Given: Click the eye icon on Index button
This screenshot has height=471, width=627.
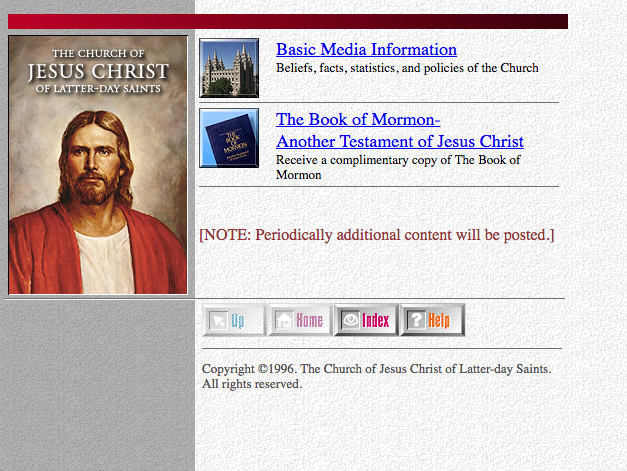Looking at the screenshot, I should tap(350, 320).
